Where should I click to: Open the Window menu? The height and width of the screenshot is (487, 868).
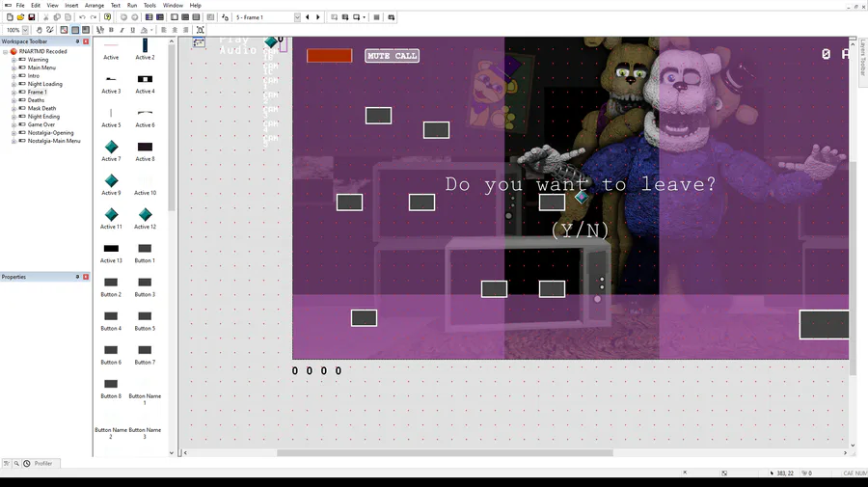point(173,5)
